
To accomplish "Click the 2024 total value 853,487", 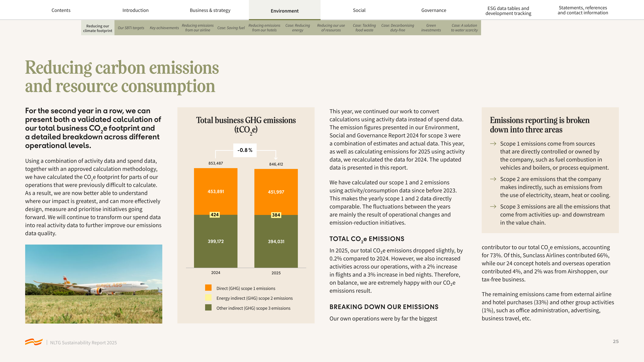I will pyautogui.click(x=216, y=163).
